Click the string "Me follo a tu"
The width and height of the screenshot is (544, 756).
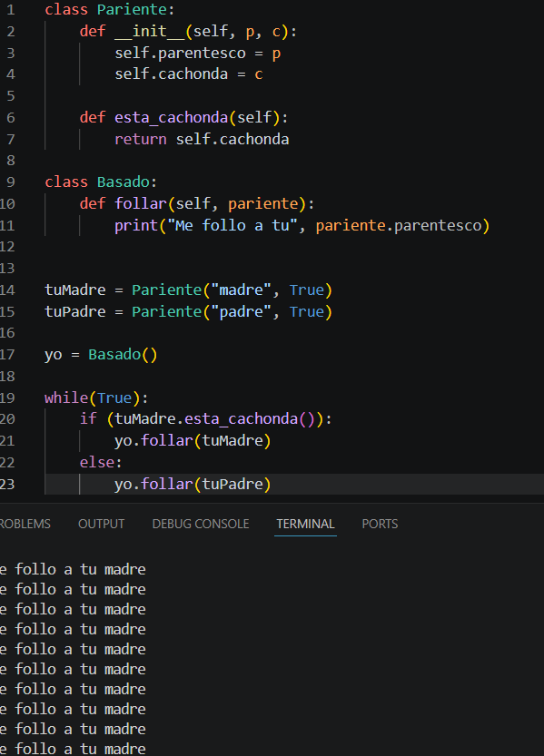(232, 225)
